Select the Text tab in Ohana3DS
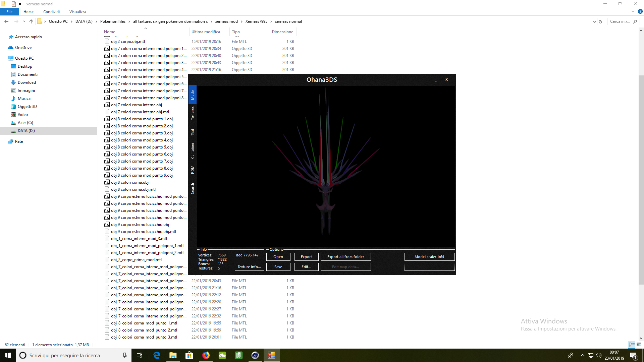Viewport: 644px width, 362px height. (x=193, y=132)
